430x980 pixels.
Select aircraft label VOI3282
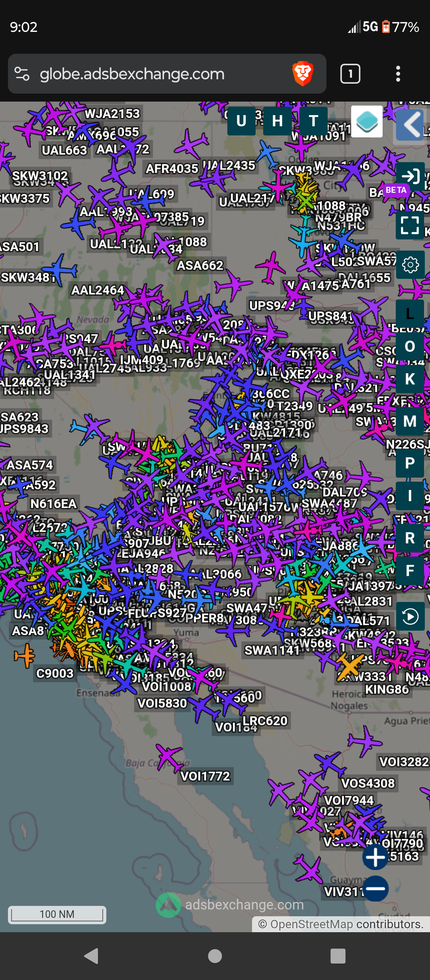point(404,762)
